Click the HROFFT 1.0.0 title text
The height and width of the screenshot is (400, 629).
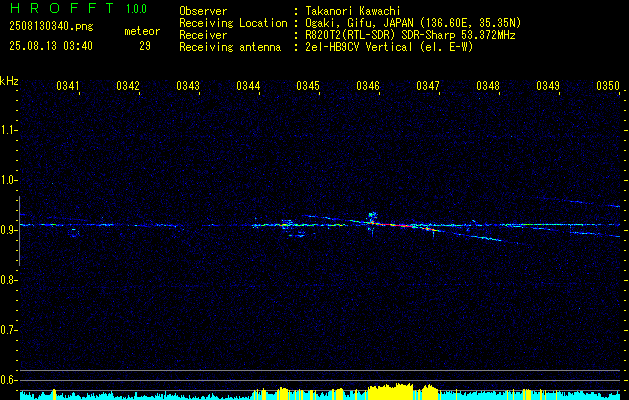tap(78, 8)
